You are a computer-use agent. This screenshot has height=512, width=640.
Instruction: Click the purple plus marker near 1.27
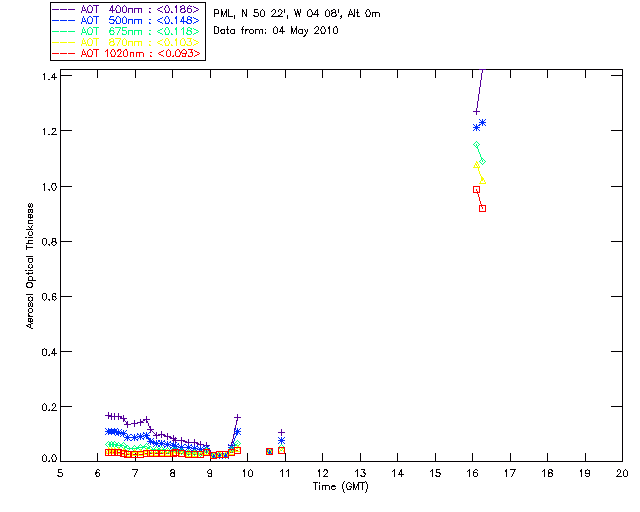point(476,111)
